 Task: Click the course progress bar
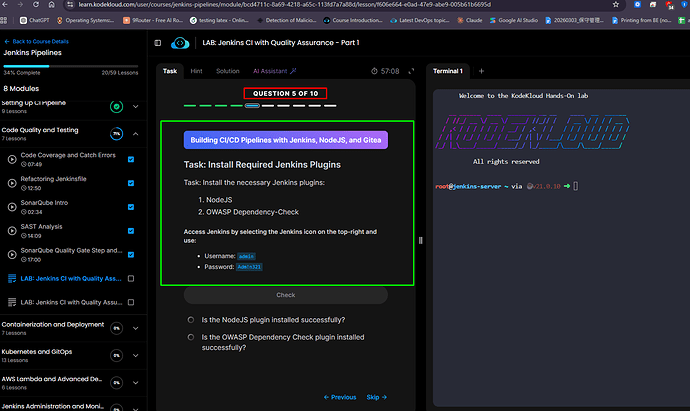click(x=71, y=66)
